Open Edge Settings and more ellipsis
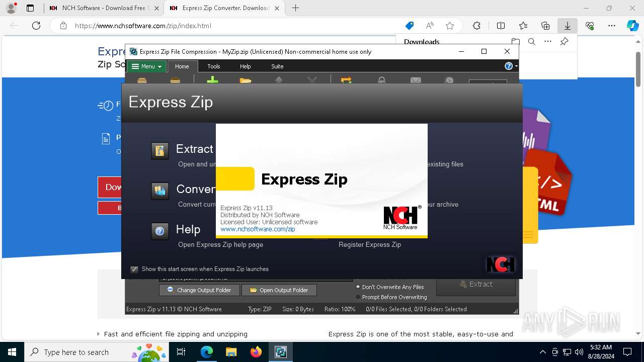 pos(612,26)
